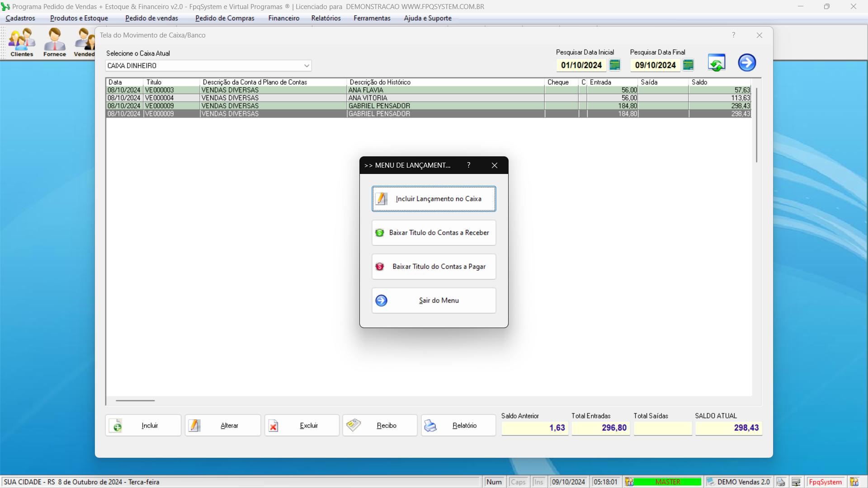Click the horizontal scrollbar of movement grid
Viewport: 868px width, 488px height.
pyautogui.click(x=135, y=400)
